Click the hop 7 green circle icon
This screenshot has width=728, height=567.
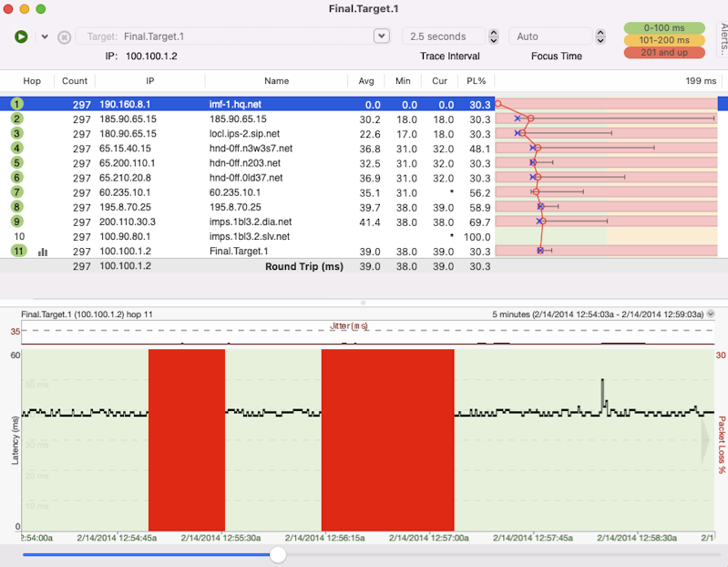[x=18, y=192]
